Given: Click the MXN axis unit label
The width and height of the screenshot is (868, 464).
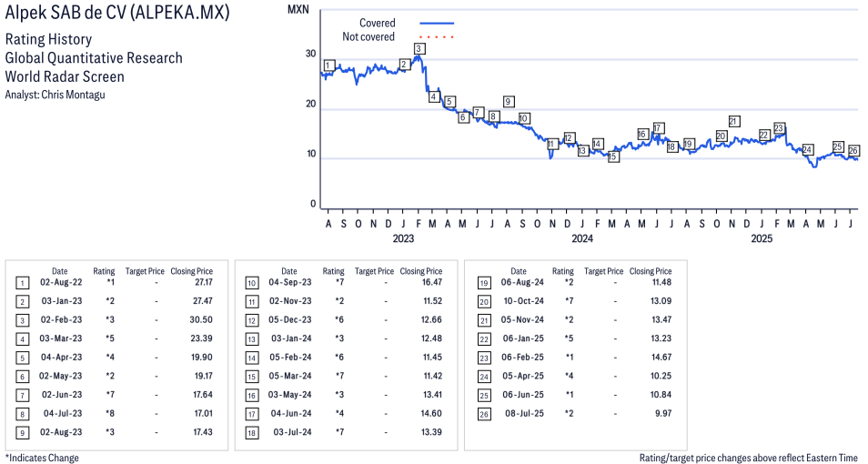Looking at the screenshot, I should pyautogui.click(x=298, y=9).
